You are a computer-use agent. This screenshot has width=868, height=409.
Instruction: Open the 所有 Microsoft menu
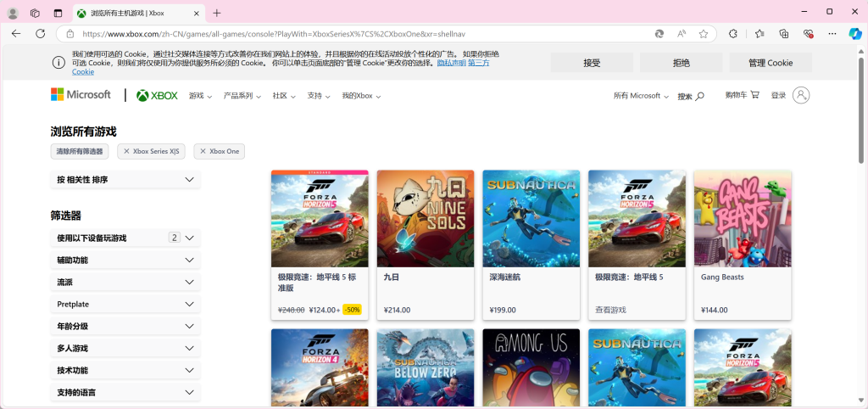point(641,96)
